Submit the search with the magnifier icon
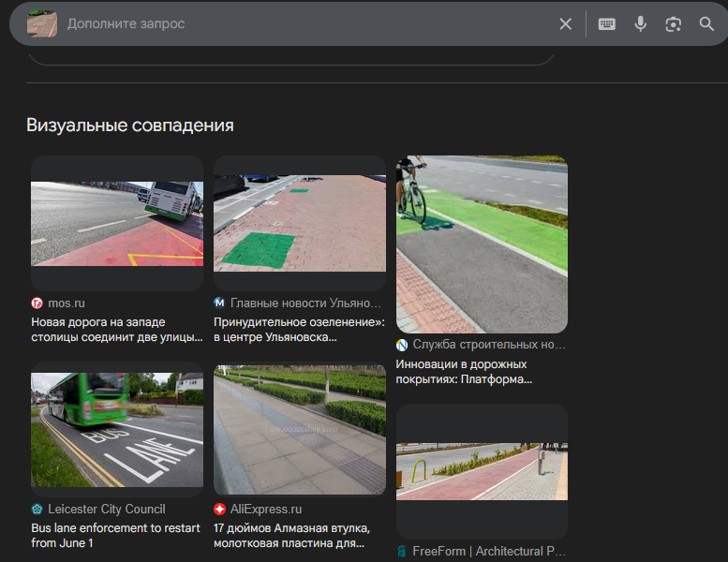Screen dimensions: 728x562 (706, 23)
